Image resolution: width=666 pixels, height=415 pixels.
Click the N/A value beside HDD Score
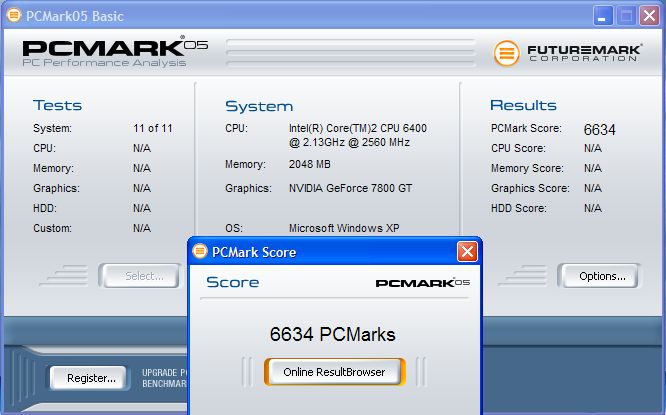593,208
